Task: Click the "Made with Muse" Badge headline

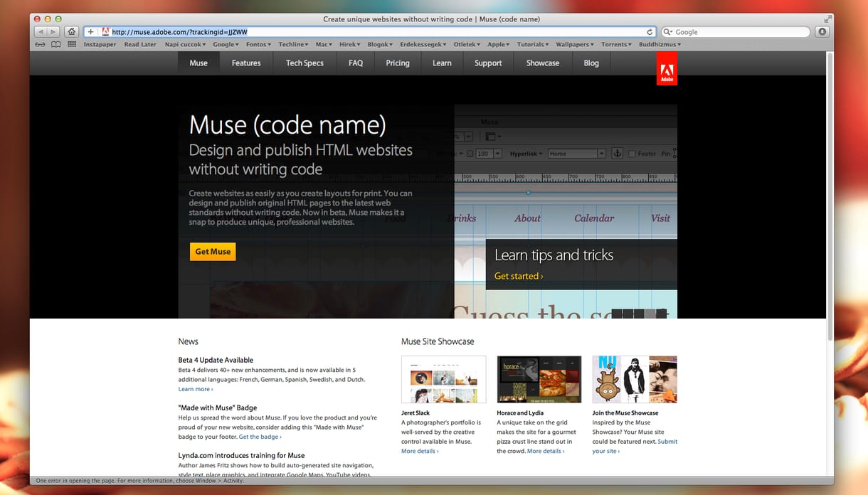Action: pos(218,408)
